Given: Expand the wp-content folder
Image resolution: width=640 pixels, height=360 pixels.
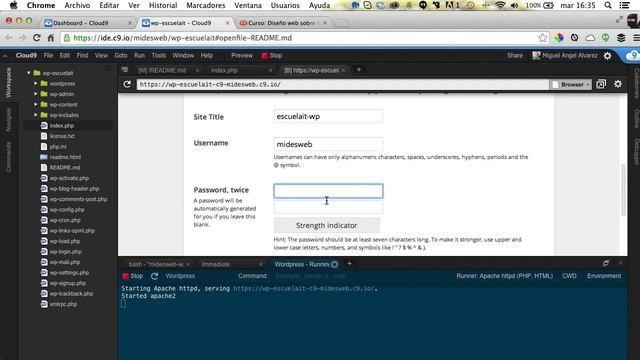Looking at the screenshot, I should [x=36, y=104].
